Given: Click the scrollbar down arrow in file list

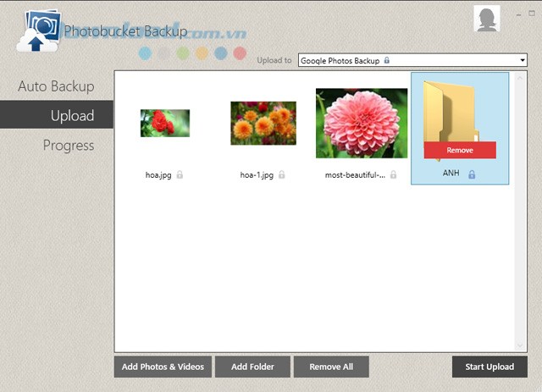Looking at the screenshot, I should [x=521, y=345].
